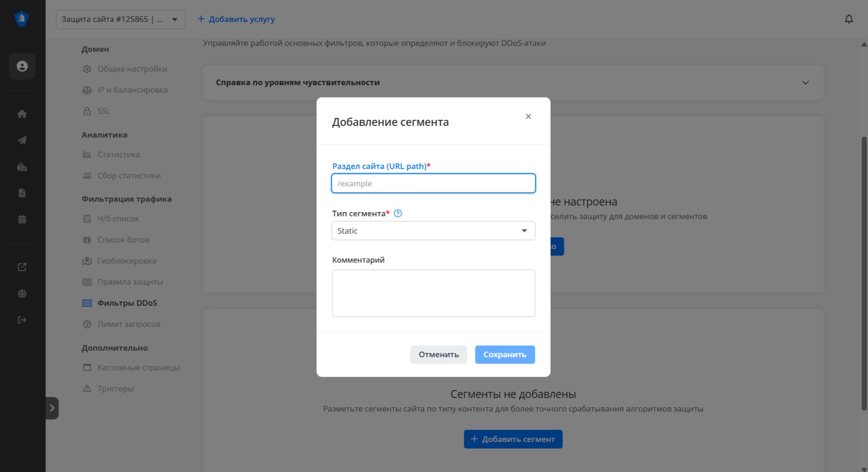The height and width of the screenshot is (472, 868).
Task: Click the calendar icon in left sidebar
Action: pyautogui.click(x=22, y=219)
